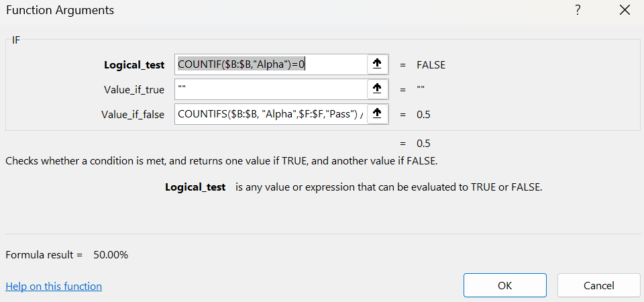Click the Value_if_true argument label

[134, 90]
